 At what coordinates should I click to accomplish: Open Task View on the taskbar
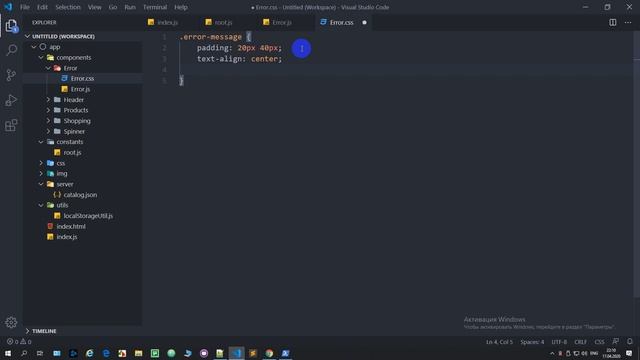(x=40, y=353)
